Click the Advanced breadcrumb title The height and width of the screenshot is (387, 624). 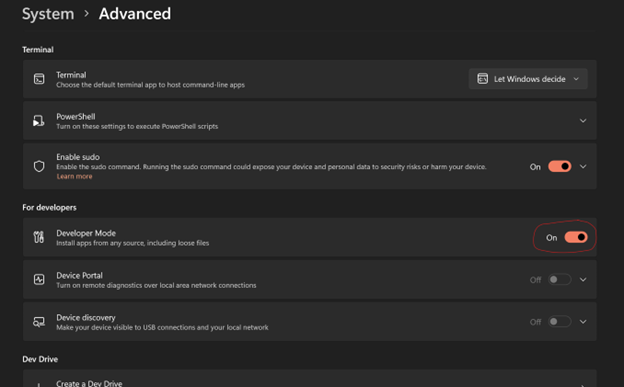(135, 14)
